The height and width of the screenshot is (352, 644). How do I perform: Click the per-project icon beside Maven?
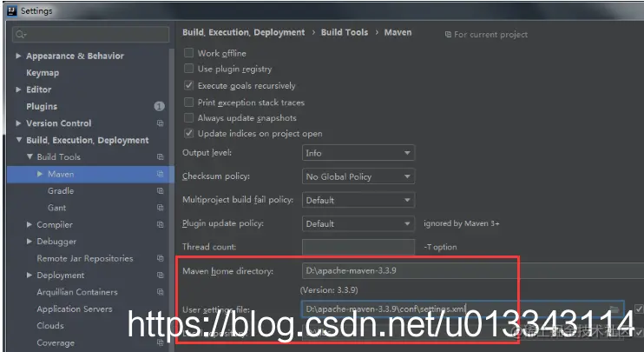161,175
